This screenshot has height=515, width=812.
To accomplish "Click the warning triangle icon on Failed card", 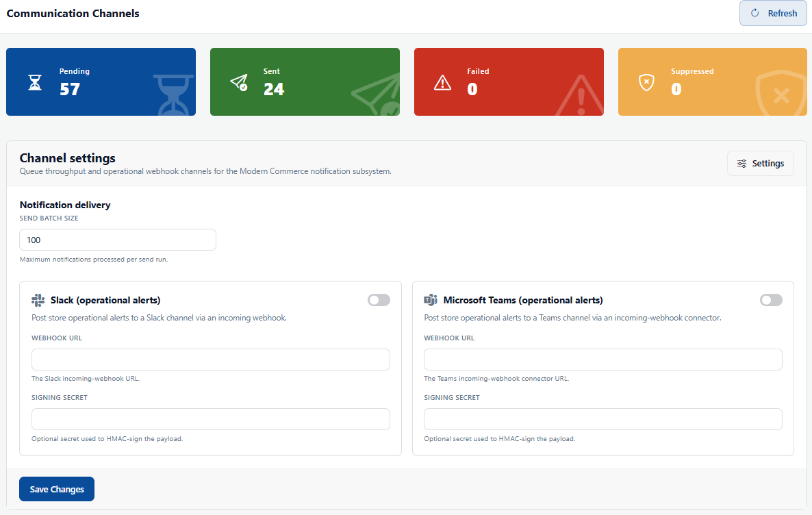I will pos(442,82).
